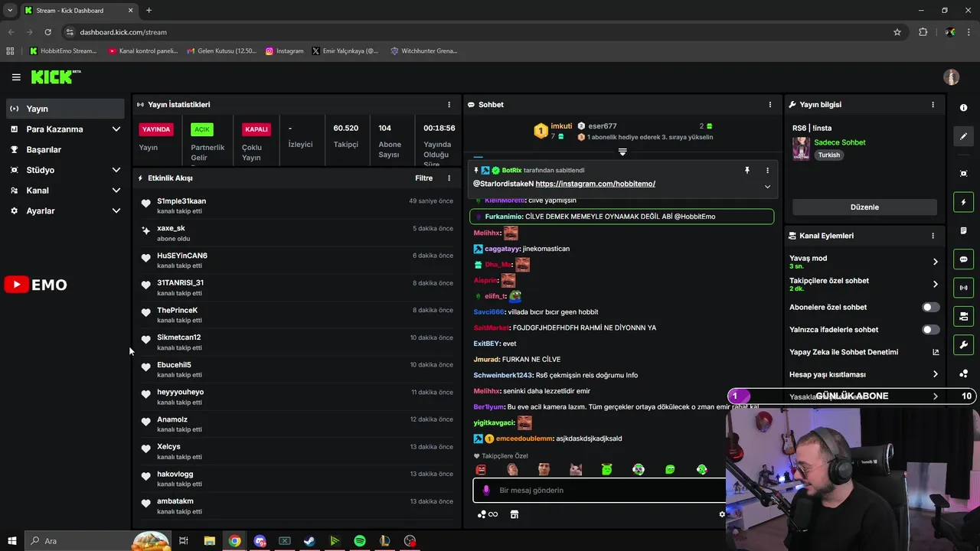This screenshot has height=551, width=980.
Task: Toggle the wrench stream info icon in right toolbar
Action: tap(963, 345)
